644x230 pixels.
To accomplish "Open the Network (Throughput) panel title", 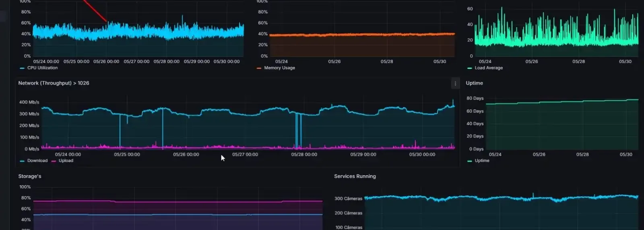I will click(54, 83).
